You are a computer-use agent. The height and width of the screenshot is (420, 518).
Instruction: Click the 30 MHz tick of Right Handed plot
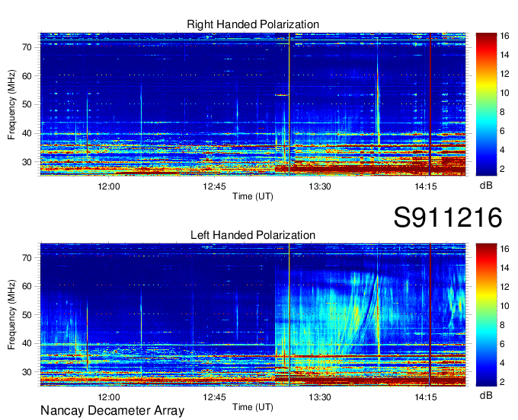(x=27, y=162)
